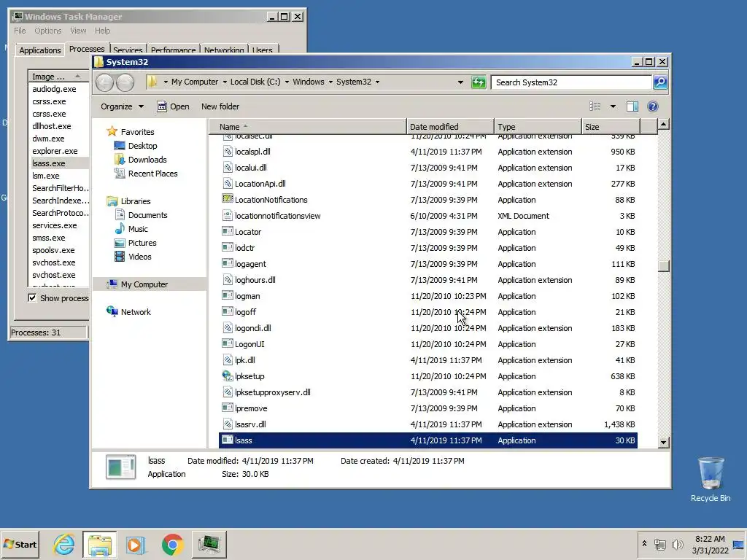Screen dimensions: 747x560
Task: Click the Search System32 input field
Action: [x=571, y=82]
